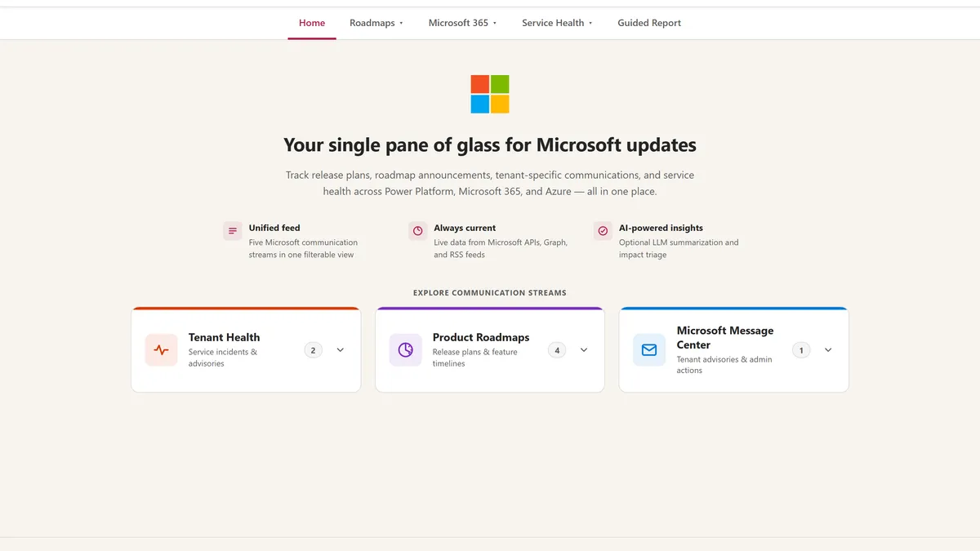Click "Release plans & feature timelines" text

click(x=475, y=358)
